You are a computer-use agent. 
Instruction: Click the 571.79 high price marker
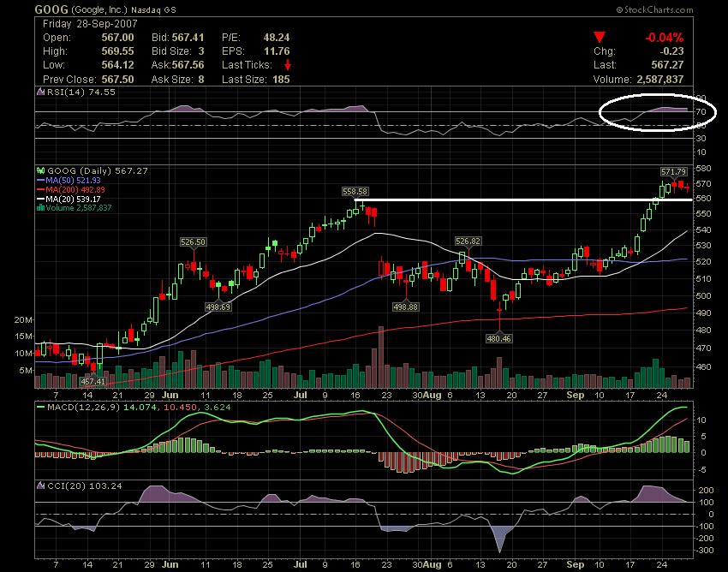pyautogui.click(x=674, y=172)
